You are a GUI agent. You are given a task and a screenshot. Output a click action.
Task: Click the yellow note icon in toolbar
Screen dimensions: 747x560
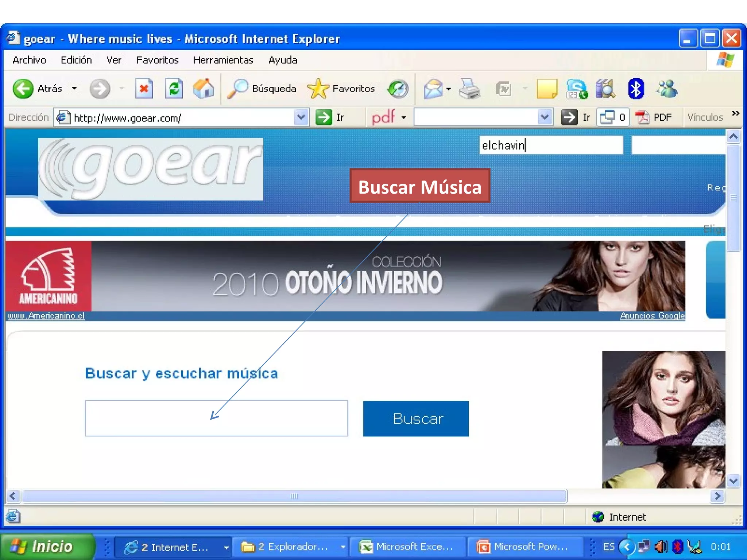[x=547, y=89]
